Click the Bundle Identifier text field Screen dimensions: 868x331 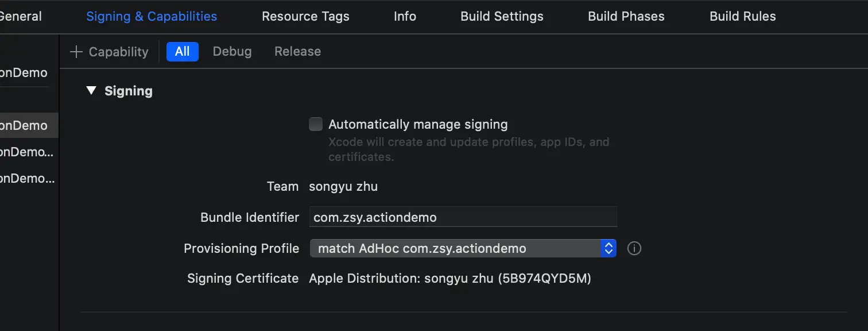(463, 217)
